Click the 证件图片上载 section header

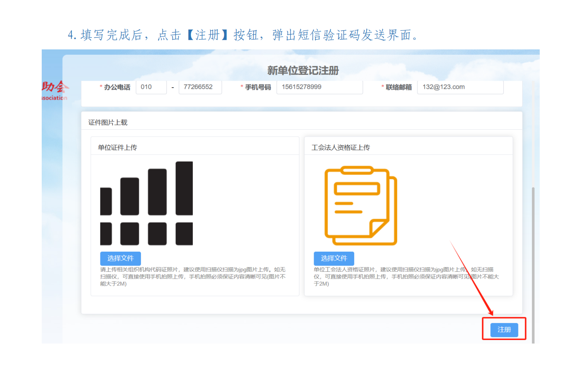(108, 122)
